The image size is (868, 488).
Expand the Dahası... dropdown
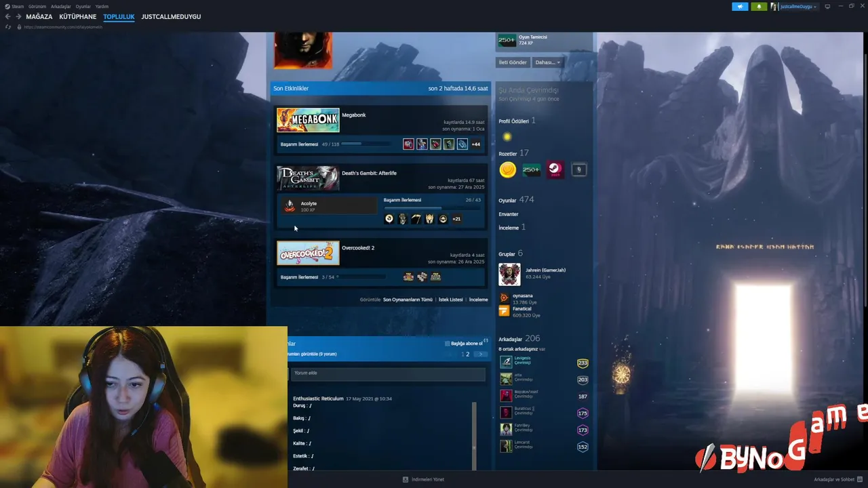coord(547,62)
